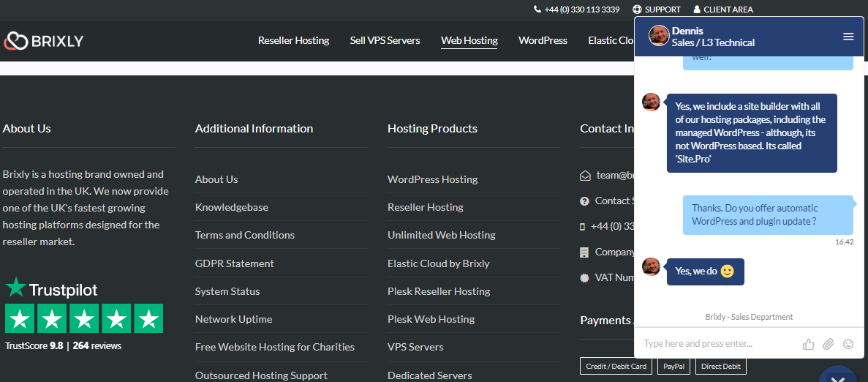The height and width of the screenshot is (382, 868).
Task: Click the Site.Pro chat message bubble
Action: [752, 133]
